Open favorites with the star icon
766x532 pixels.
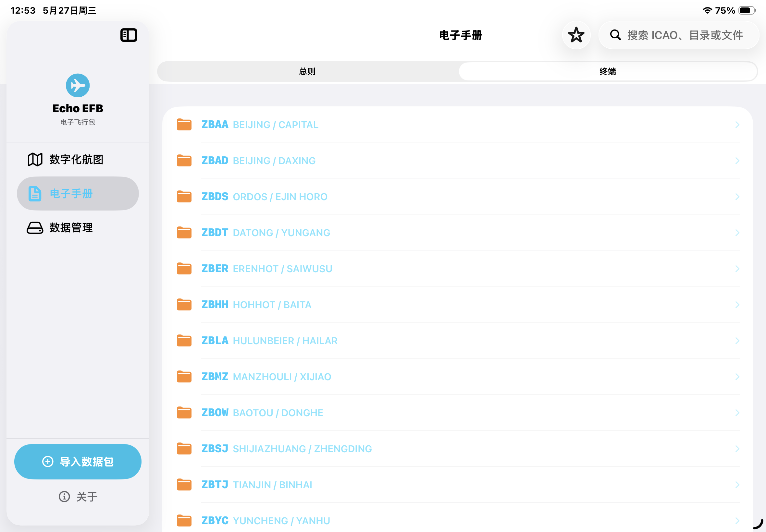(576, 35)
